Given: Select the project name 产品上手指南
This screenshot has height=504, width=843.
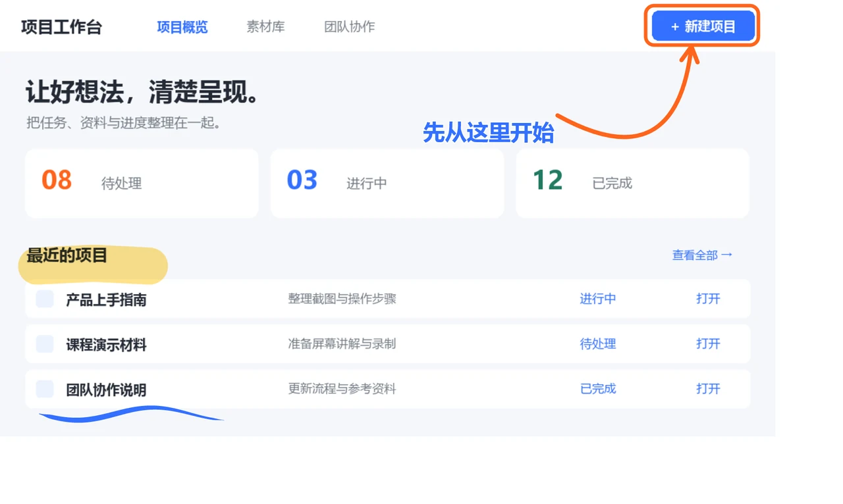Looking at the screenshot, I should (106, 300).
